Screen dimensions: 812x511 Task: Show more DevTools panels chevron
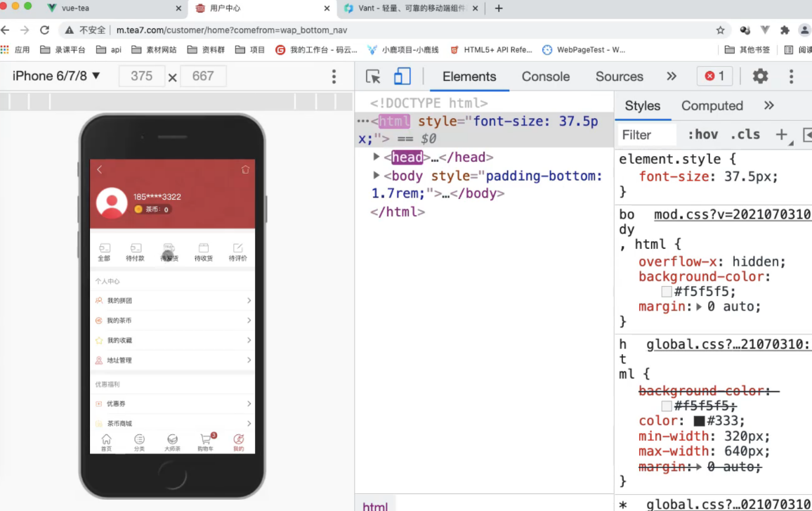(x=671, y=76)
